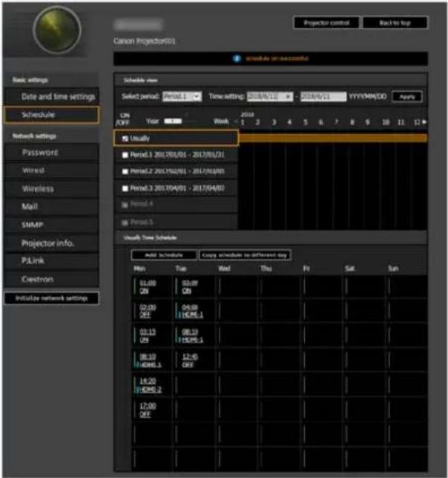Image resolution: width=448 pixels, height=478 pixels.
Task: Open the Crestron settings page
Action: (51, 279)
